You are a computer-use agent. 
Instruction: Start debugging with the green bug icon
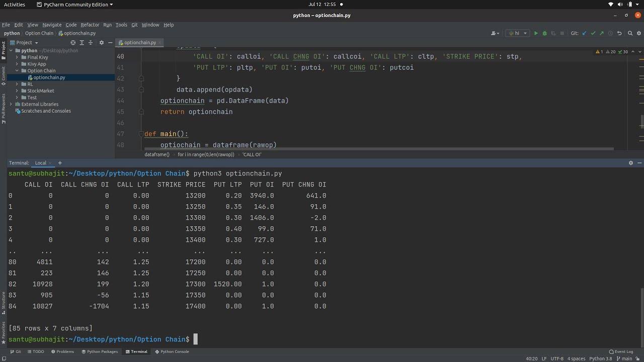(x=544, y=33)
